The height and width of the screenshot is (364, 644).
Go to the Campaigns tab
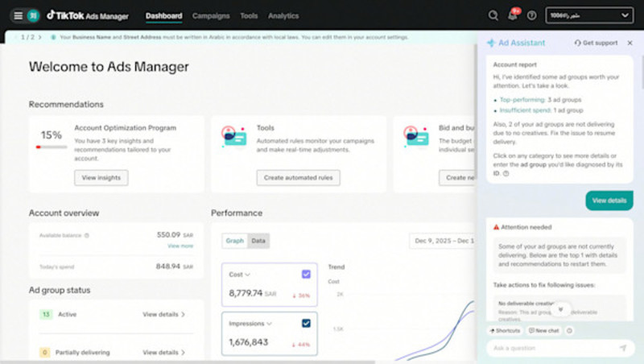click(211, 15)
